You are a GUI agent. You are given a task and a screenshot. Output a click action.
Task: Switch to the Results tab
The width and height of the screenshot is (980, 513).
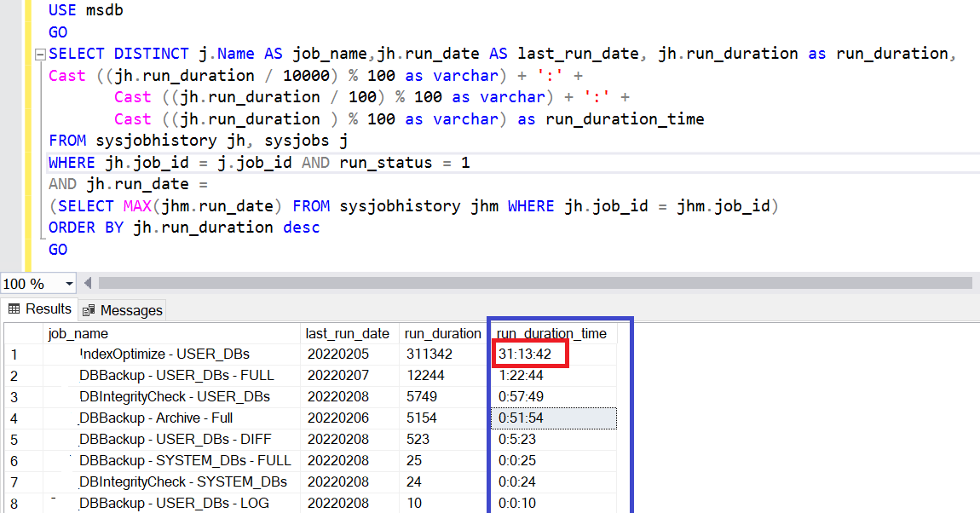(40, 309)
